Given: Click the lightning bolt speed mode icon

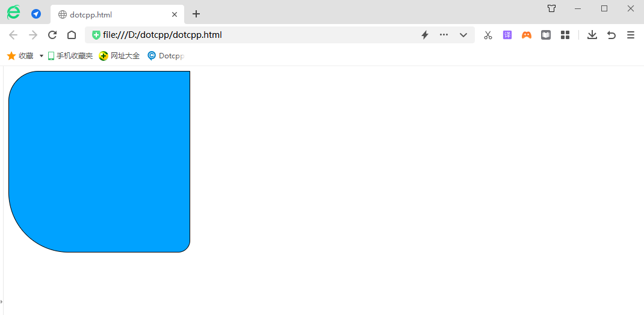Looking at the screenshot, I should point(424,35).
